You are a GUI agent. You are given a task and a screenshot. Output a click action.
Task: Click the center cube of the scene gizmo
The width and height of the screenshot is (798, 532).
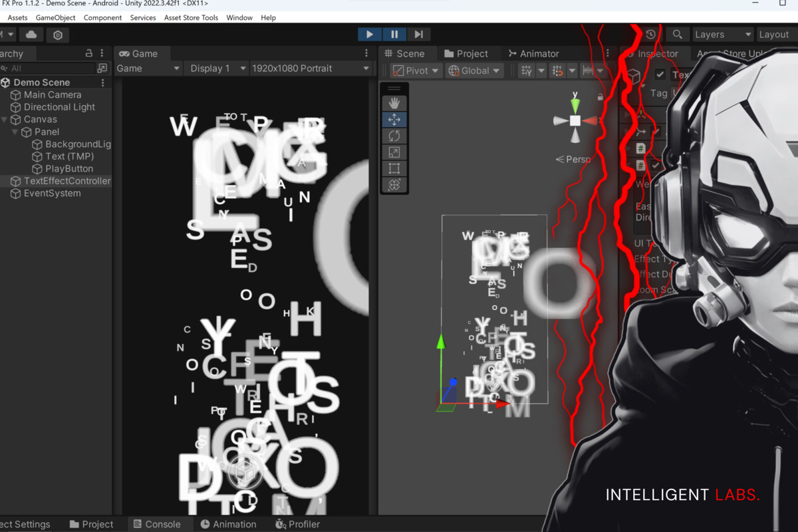click(575, 120)
